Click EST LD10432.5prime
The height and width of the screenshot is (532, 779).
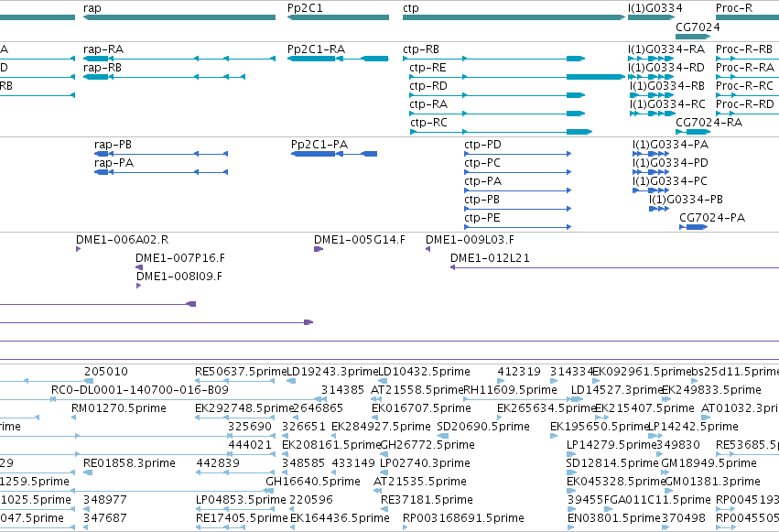(x=424, y=372)
